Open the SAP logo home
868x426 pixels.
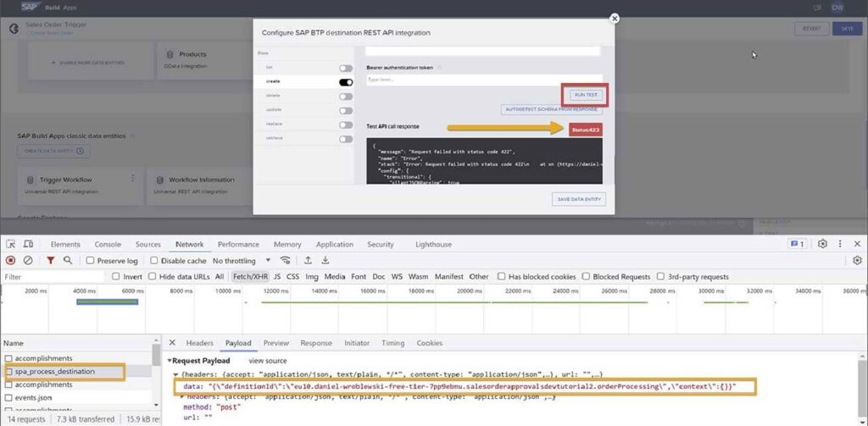(30, 7)
